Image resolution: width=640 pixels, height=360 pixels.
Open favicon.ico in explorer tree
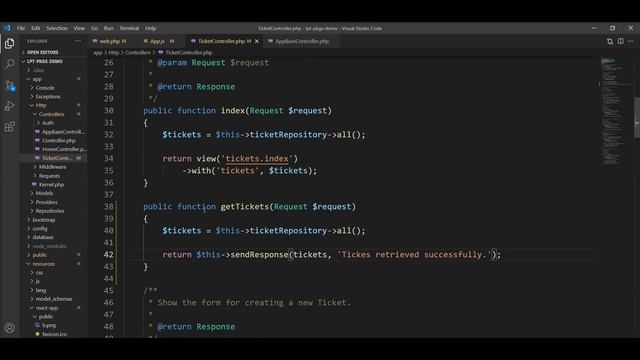click(x=54, y=334)
